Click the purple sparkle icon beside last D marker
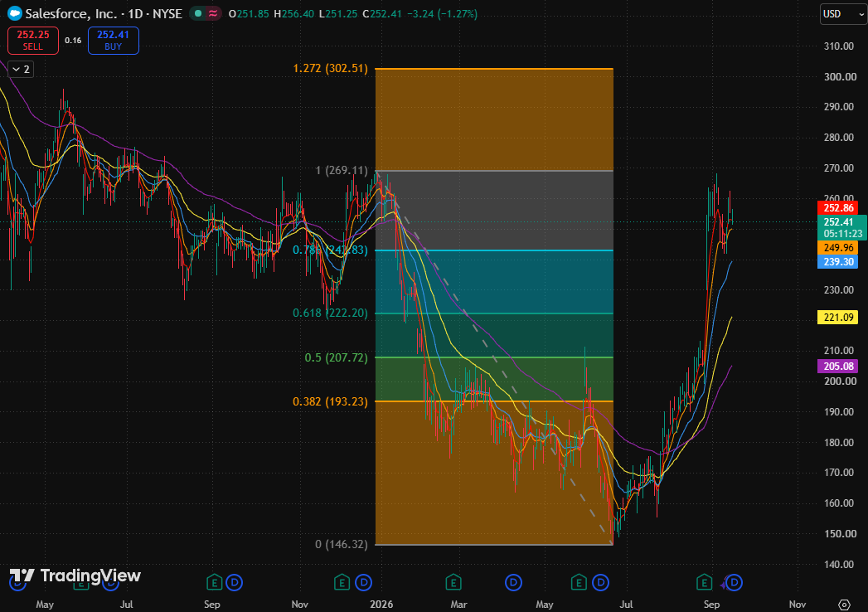The width and height of the screenshot is (868, 612). (723, 585)
